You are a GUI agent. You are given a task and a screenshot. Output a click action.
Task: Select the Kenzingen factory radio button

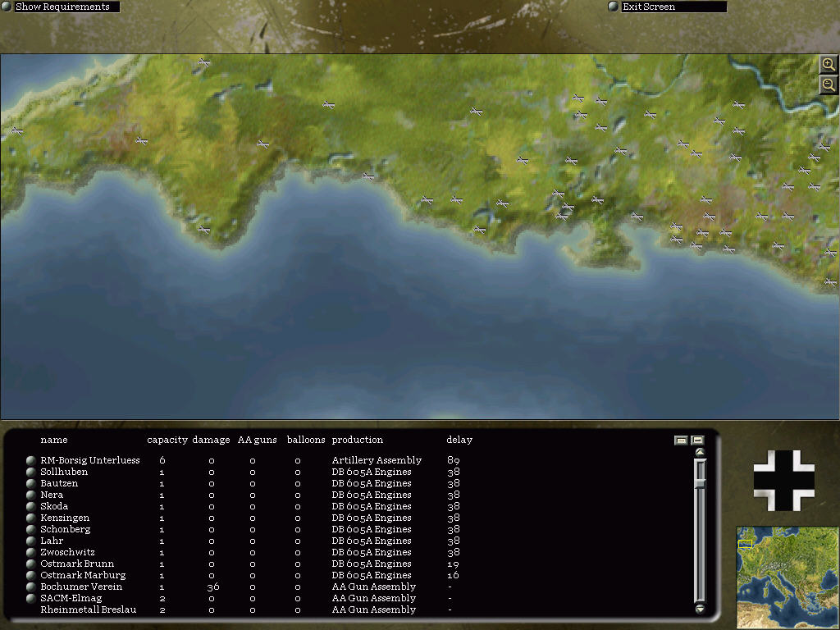[x=30, y=518]
